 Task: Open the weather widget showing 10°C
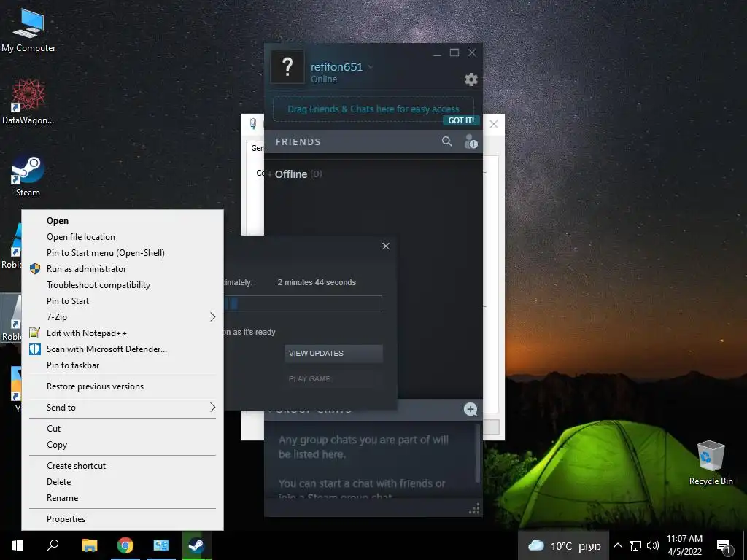564,545
